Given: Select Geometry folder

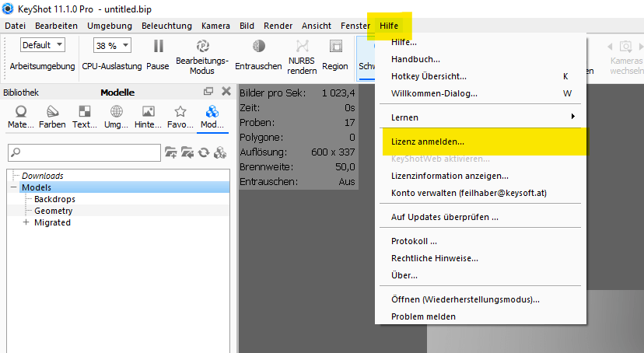Looking at the screenshot, I should pos(54,211).
